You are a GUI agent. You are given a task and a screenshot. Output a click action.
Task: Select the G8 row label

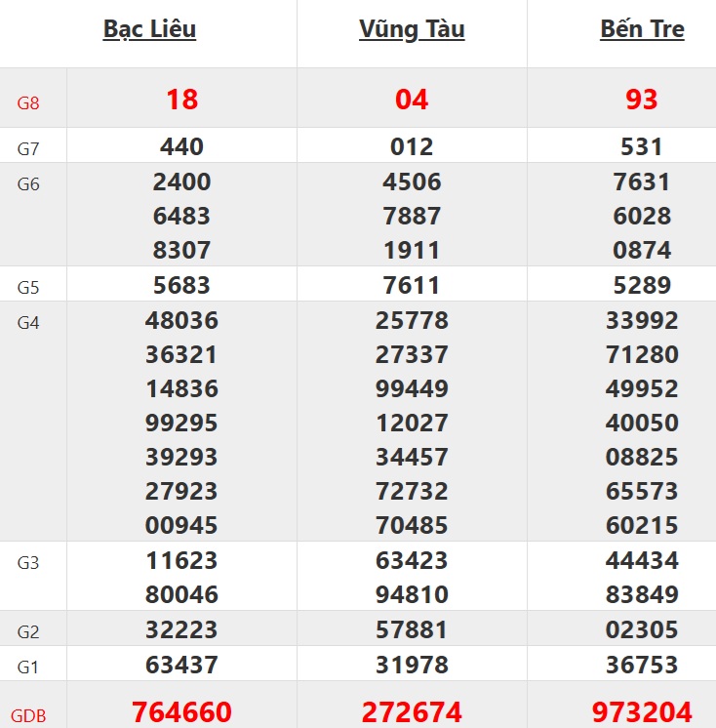(28, 101)
